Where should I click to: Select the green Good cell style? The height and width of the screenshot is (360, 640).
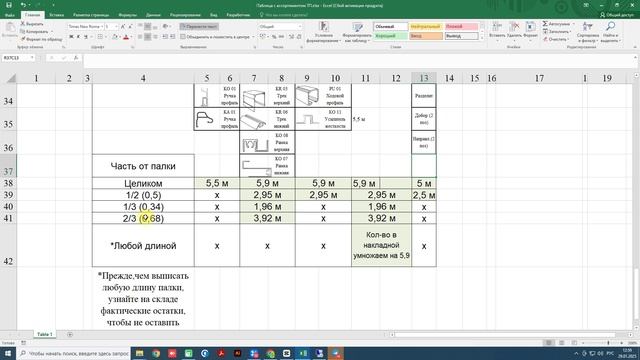click(x=391, y=36)
